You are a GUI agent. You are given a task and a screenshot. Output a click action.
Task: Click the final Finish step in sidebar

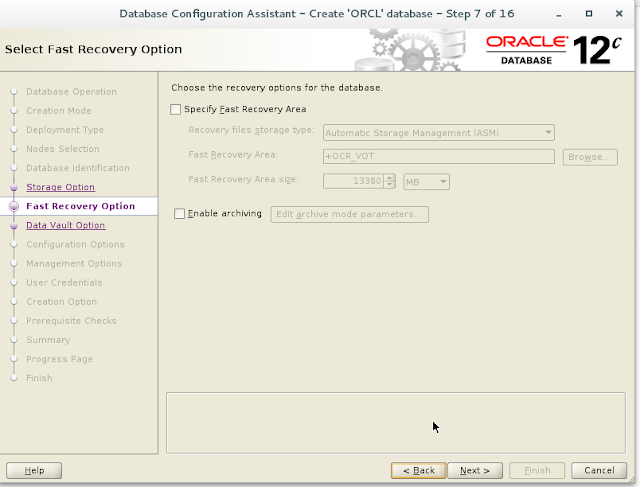pos(39,378)
